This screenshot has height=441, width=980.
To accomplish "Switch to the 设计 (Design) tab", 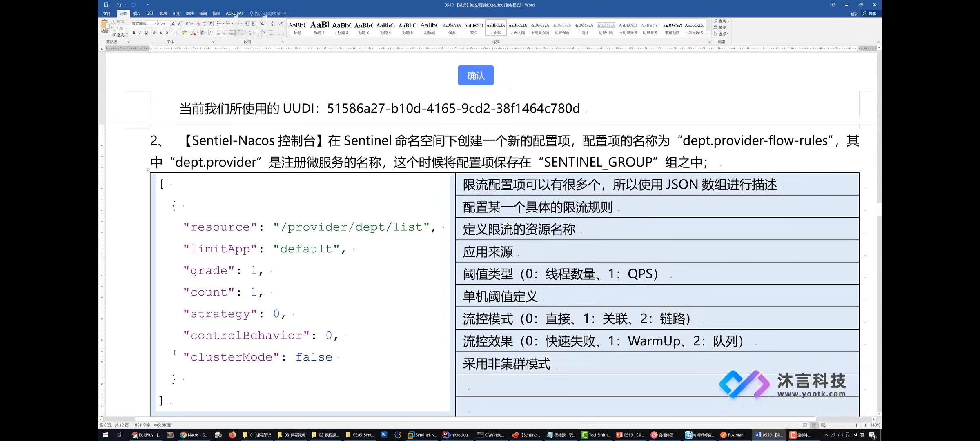I will (x=150, y=13).
